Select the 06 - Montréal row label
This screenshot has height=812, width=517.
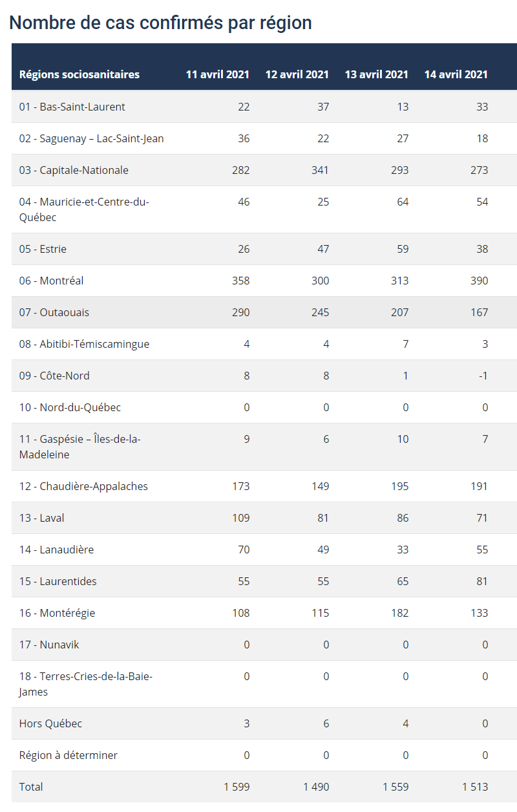click(52, 281)
